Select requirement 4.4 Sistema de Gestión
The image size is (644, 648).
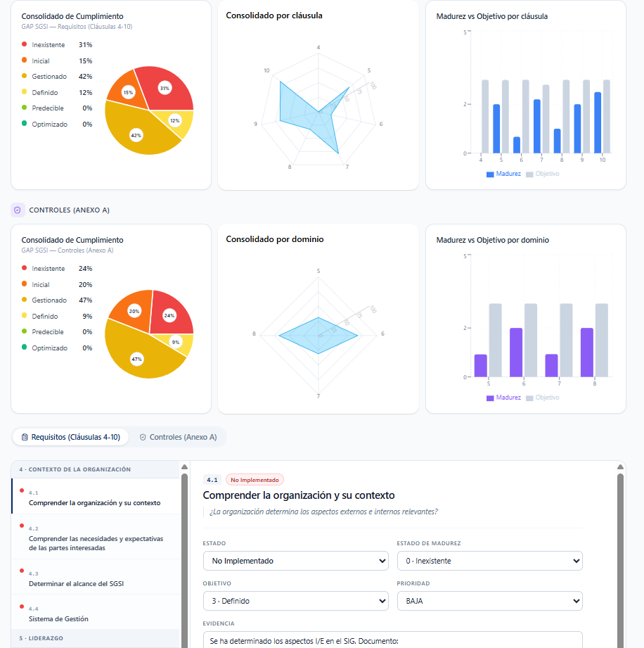[96, 612]
